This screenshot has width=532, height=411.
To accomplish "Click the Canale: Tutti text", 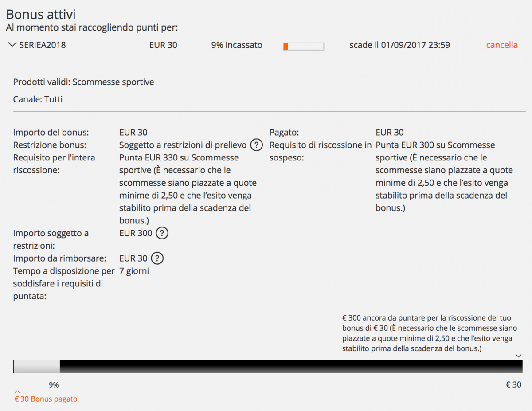I will pos(38,99).
